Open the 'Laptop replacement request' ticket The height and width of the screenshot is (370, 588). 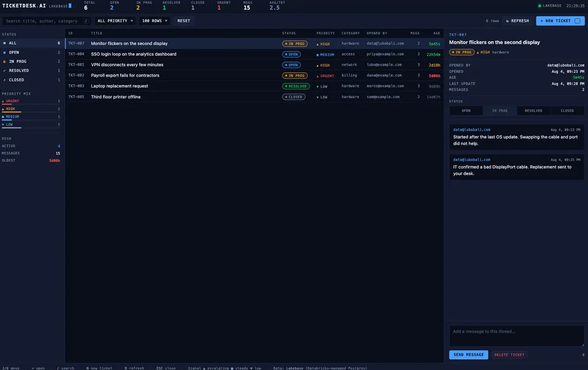coord(254,86)
